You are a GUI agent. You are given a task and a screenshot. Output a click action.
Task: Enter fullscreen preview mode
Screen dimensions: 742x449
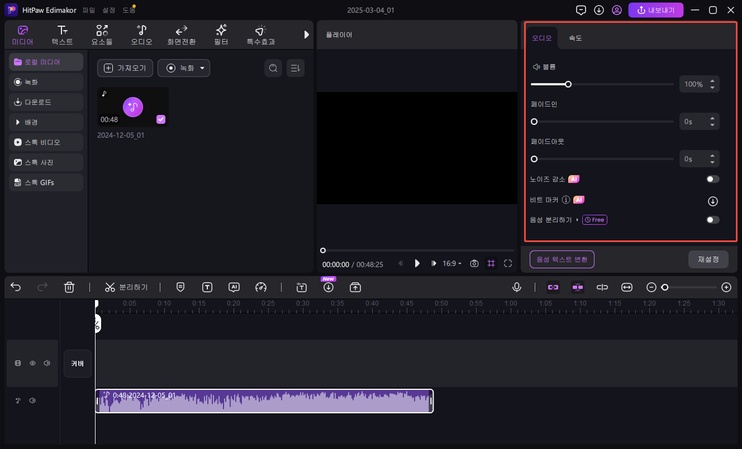pyautogui.click(x=508, y=264)
